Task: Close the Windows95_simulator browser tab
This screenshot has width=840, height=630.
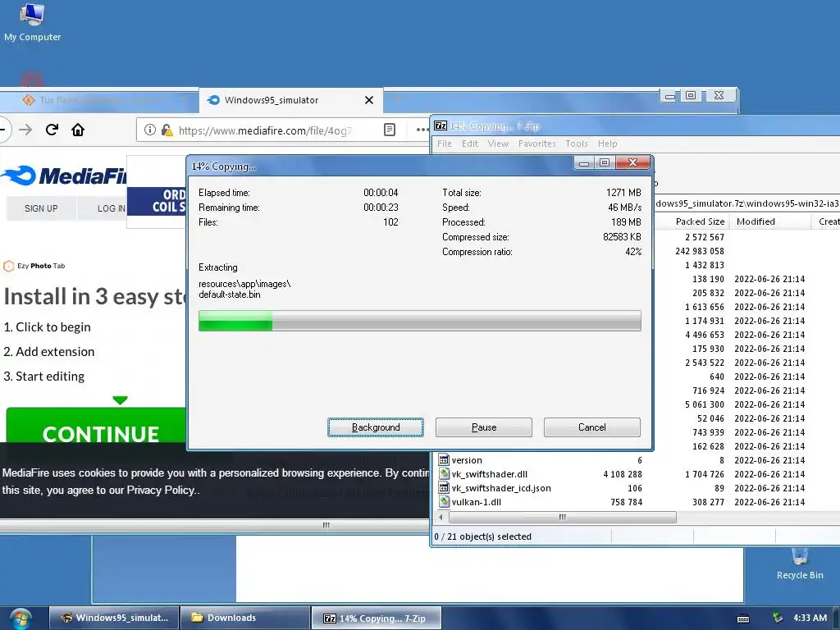Action: pyautogui.click(x=369, y=100)
